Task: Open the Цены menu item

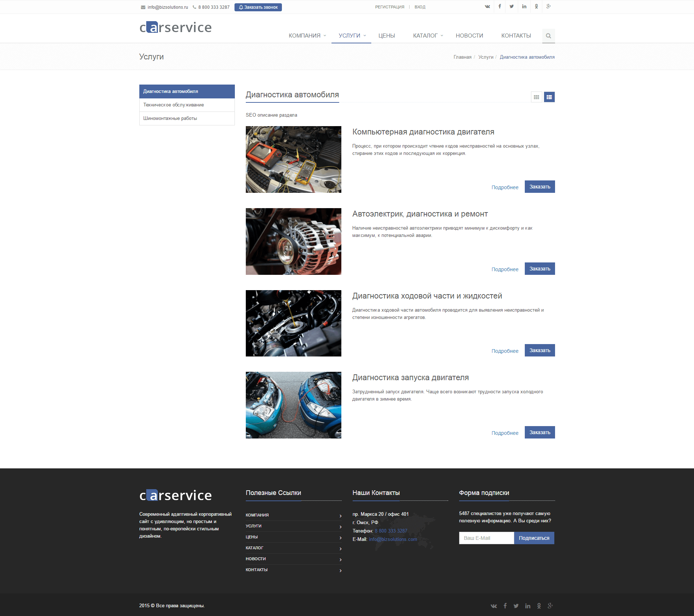Action: point(387,36)
